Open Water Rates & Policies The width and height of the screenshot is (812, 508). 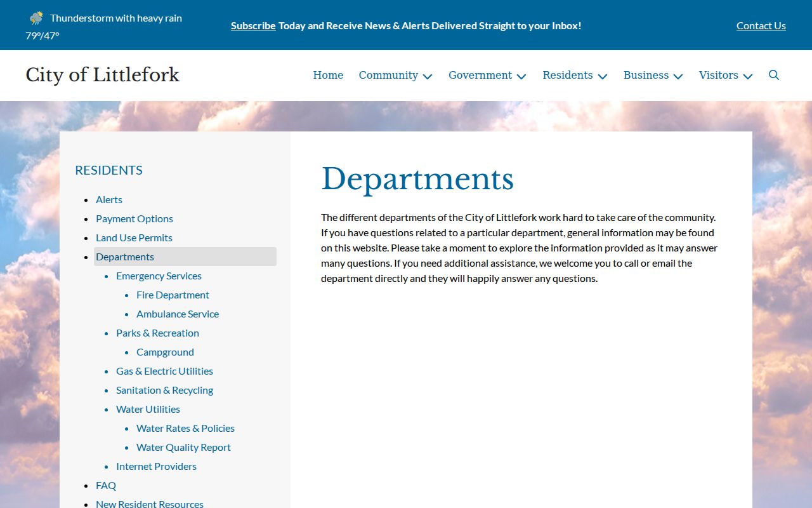185,428
